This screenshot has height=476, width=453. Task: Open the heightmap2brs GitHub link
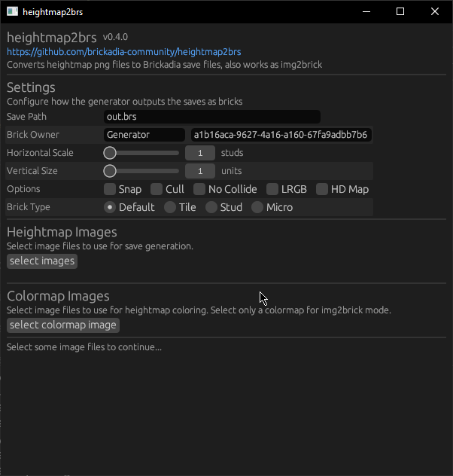coord(123,52)
